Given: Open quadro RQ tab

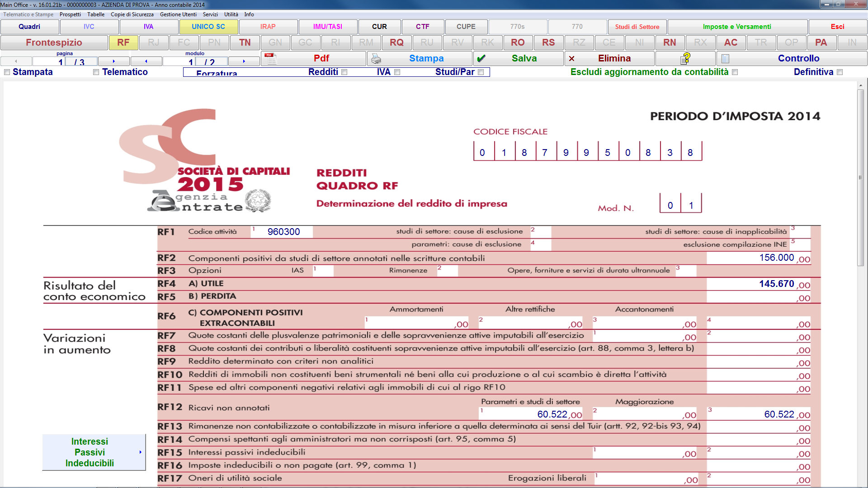Looking at the screenshot, I should click(x=397, y=42).
